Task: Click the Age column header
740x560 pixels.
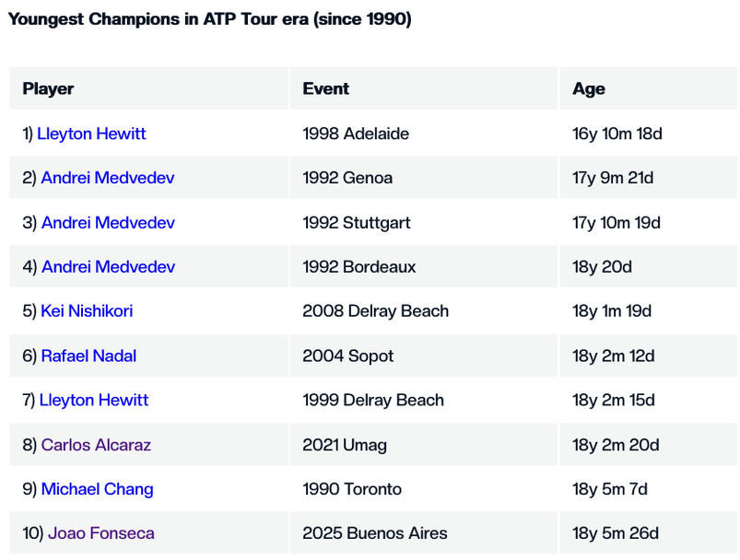Action: 588,88
